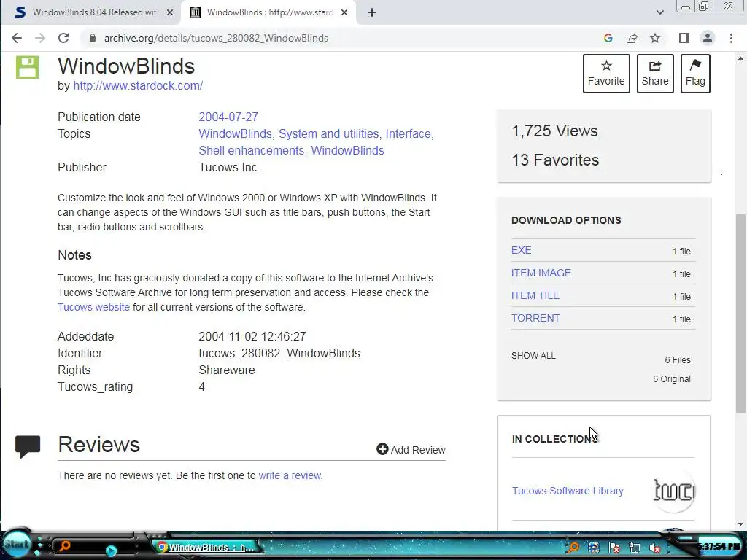Viewport: 747px width, 560px height.
Task: Click the blue arrow taskbar quick-launch icon
Action: 111,551
